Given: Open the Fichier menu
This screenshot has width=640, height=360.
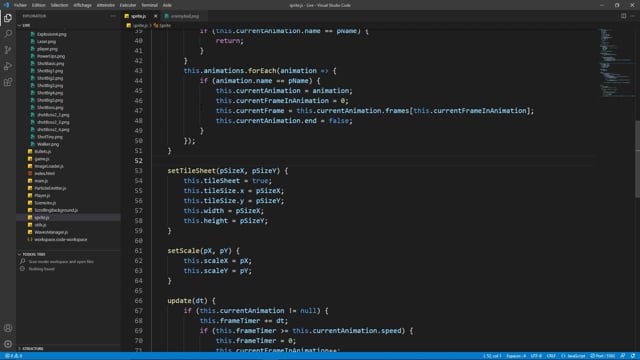Looking at the screenshot, I should [x=20, y=5].
